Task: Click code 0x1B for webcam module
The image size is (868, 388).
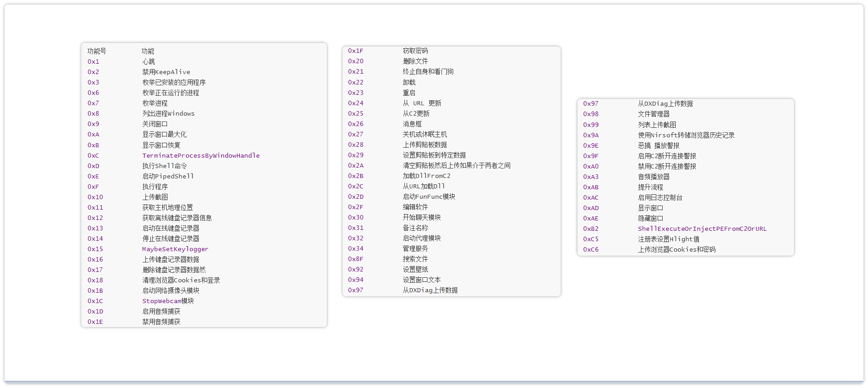Action: 95,290
